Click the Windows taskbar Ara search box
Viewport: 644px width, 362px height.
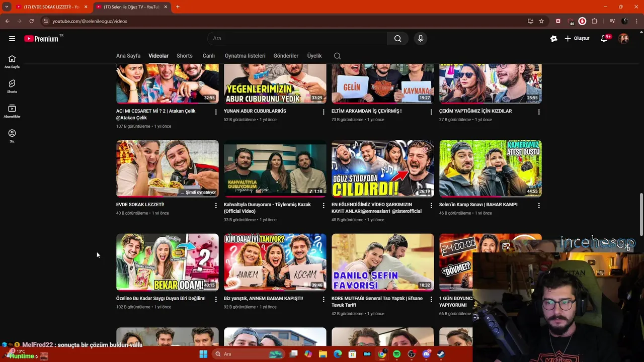pyautogui.click(x=249, y=354)
